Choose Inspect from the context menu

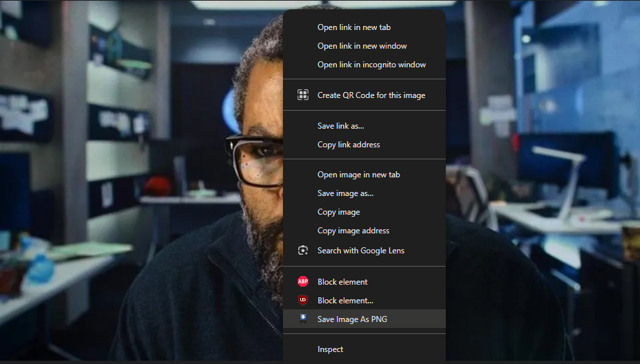click(x=364, y=349)
